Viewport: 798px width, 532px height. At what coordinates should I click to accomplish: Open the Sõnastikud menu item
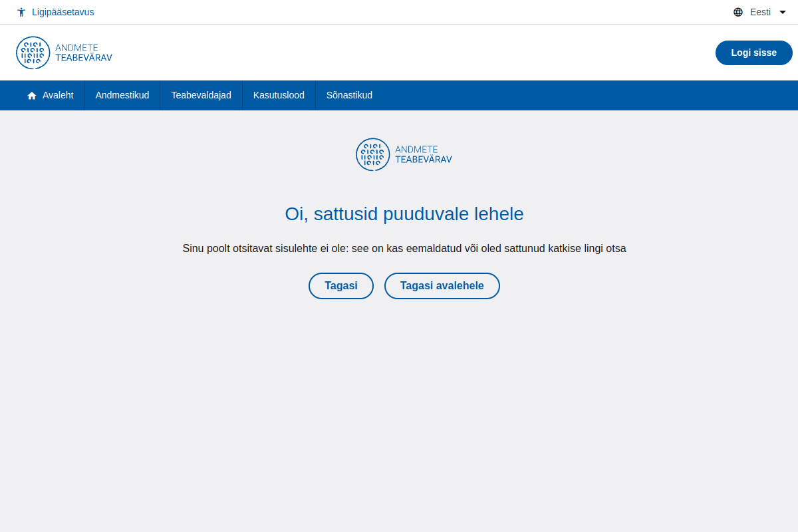[349, 95]
